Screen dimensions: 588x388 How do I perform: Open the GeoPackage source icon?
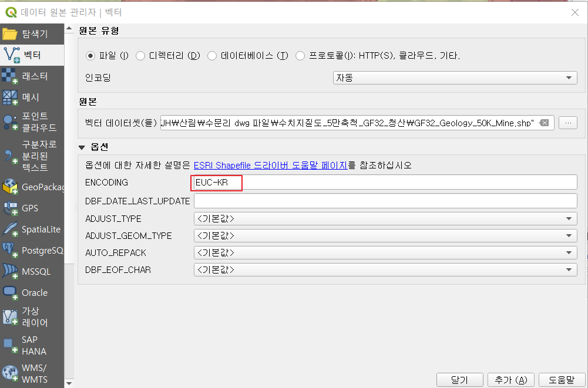[9, 186]
